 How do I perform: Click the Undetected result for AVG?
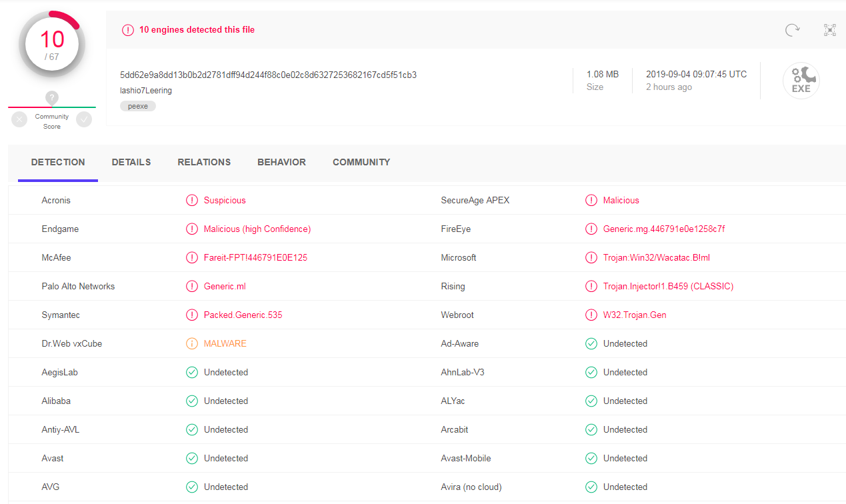pyautogui.click(x=226, y=487)
